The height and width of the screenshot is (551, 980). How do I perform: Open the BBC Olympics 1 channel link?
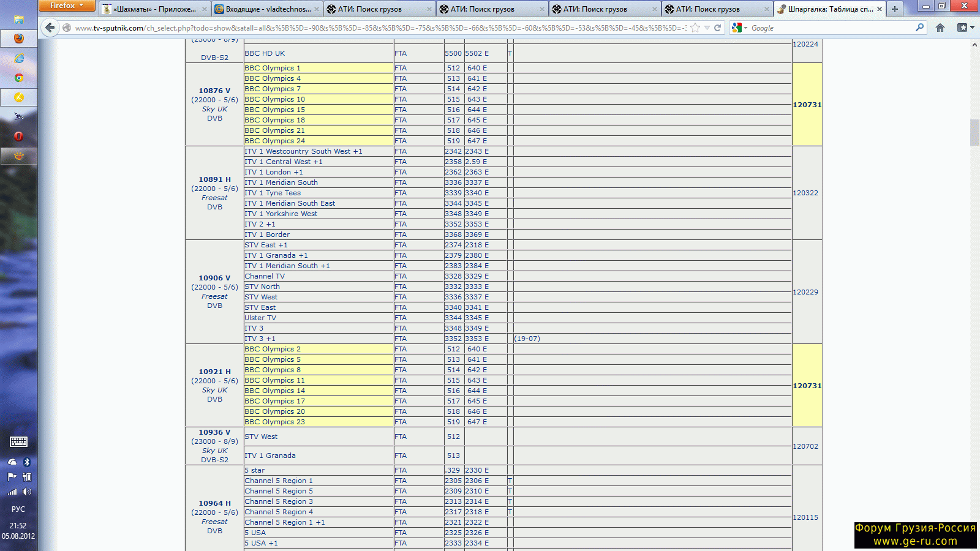[x=273, y=68]
